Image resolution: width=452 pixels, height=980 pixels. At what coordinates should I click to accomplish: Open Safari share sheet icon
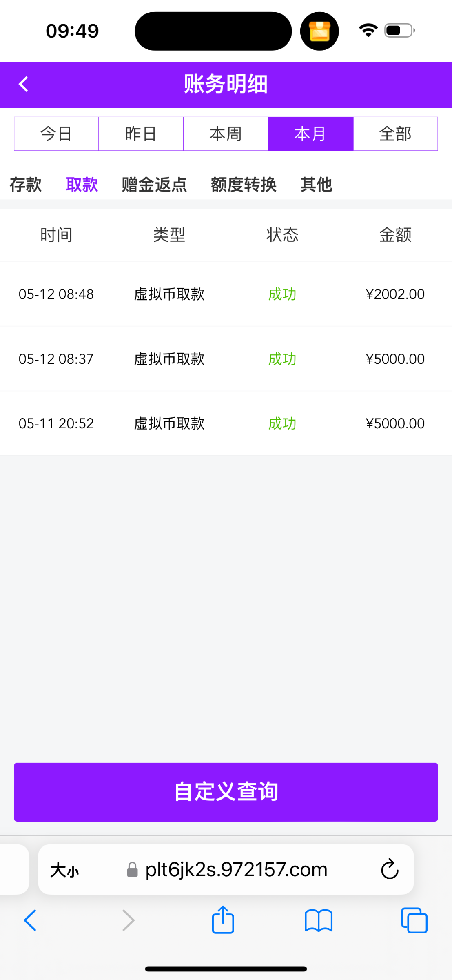pos(223,920)
